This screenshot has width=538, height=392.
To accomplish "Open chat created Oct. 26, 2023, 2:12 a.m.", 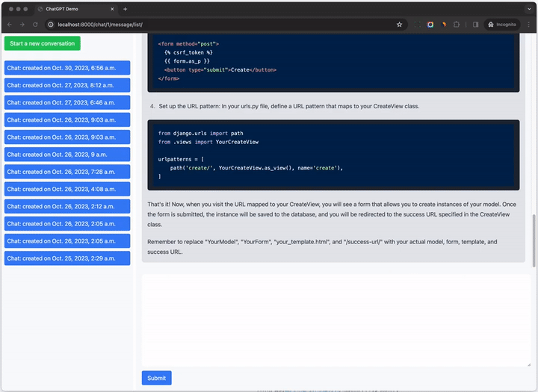I will click(x=67, y=207).
